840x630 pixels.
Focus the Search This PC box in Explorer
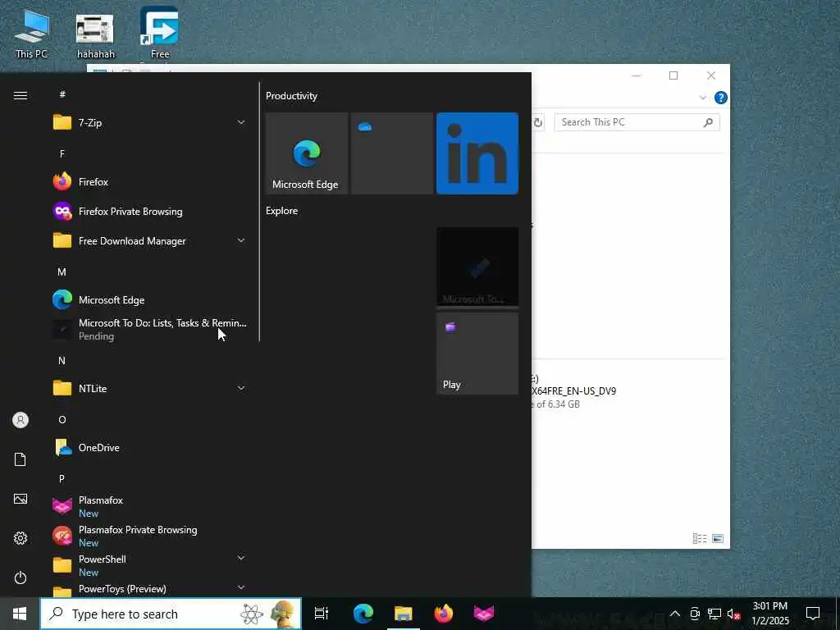(637, 122)
